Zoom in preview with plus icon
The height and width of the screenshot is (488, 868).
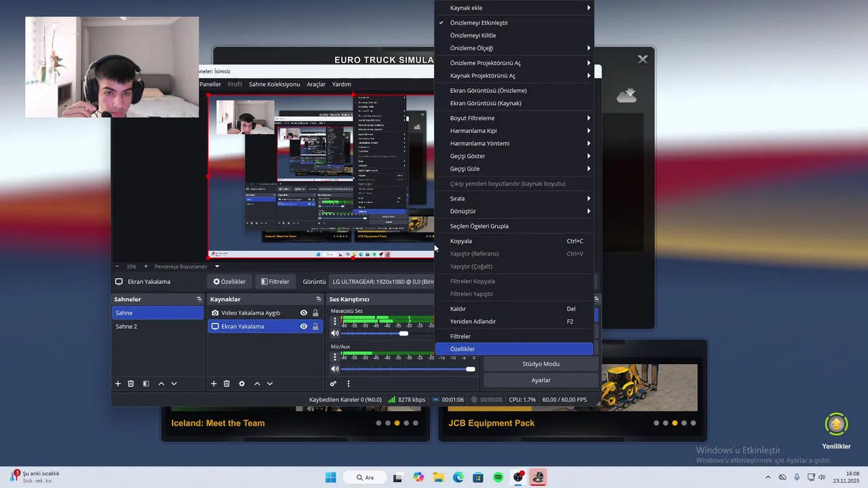pos(145,266)
